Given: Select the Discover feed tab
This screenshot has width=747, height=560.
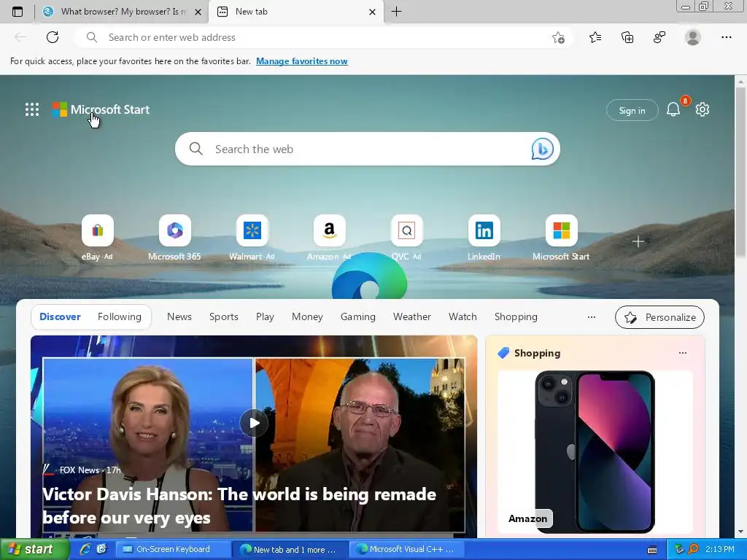Looking at the screenshot, I should click(x=60, y=316).
